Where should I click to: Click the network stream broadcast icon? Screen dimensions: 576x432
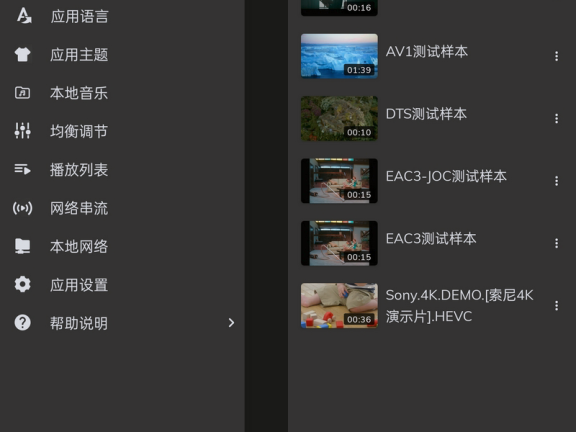(22, 208)
